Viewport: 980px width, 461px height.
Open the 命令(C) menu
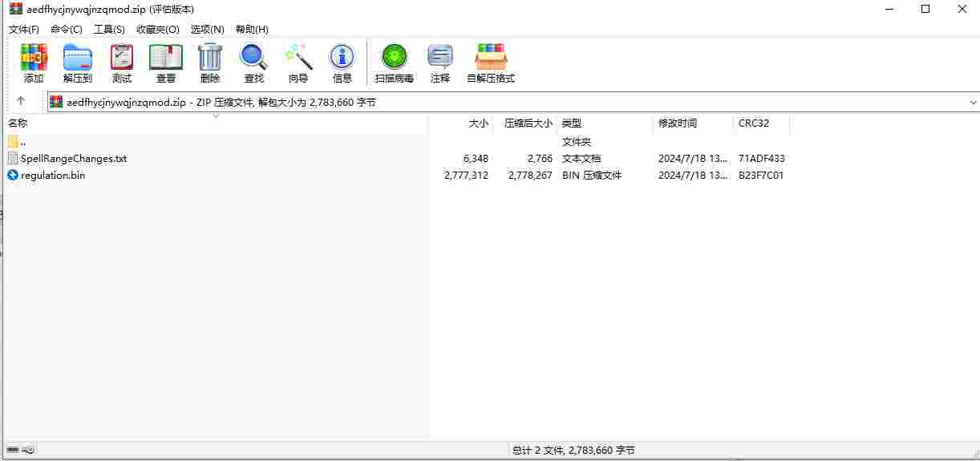click(67, 29)
